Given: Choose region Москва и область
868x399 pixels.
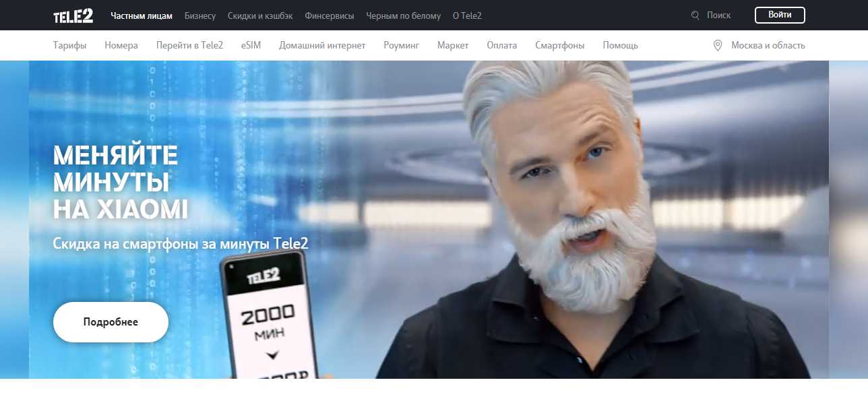Looking at the screenshot, I should point(768,46).
